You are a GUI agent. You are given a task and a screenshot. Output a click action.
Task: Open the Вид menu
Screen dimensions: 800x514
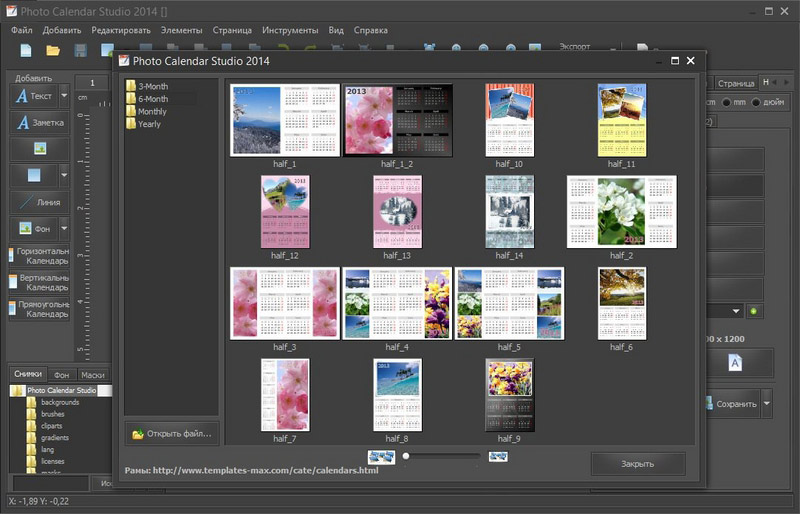click(x=336, y=30)
